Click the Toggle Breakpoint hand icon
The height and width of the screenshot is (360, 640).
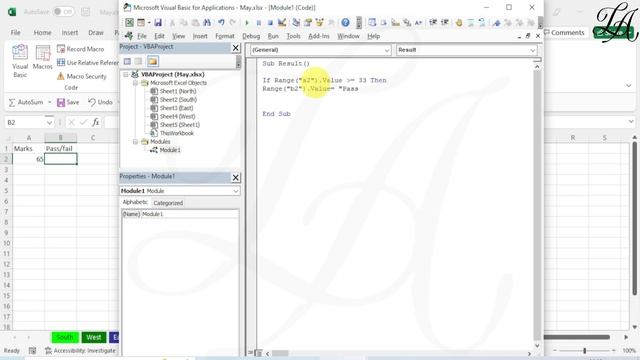[x=459, y=23]
